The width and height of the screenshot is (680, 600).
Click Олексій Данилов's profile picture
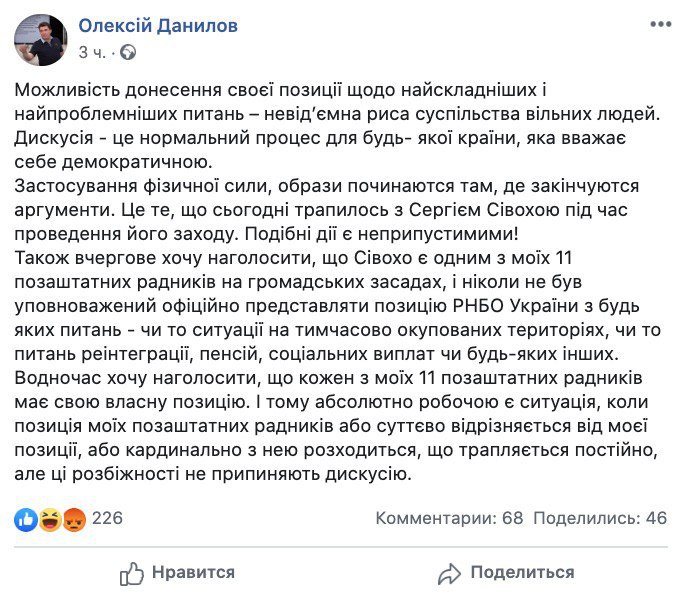tap(40, 40)
